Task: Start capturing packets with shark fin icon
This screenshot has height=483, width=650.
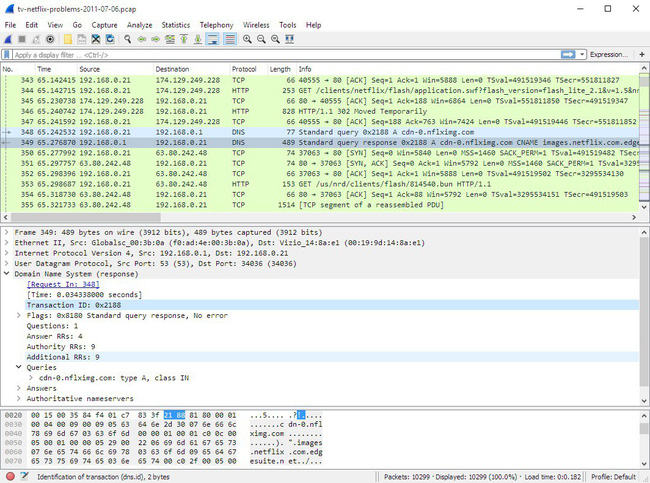Action: 8,39
